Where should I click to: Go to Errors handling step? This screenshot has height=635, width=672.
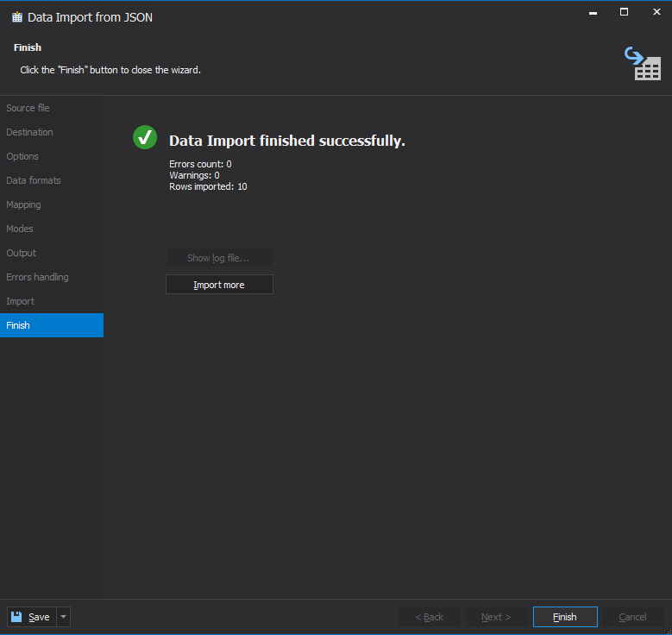pyautogui.click(x=52, y=277)
